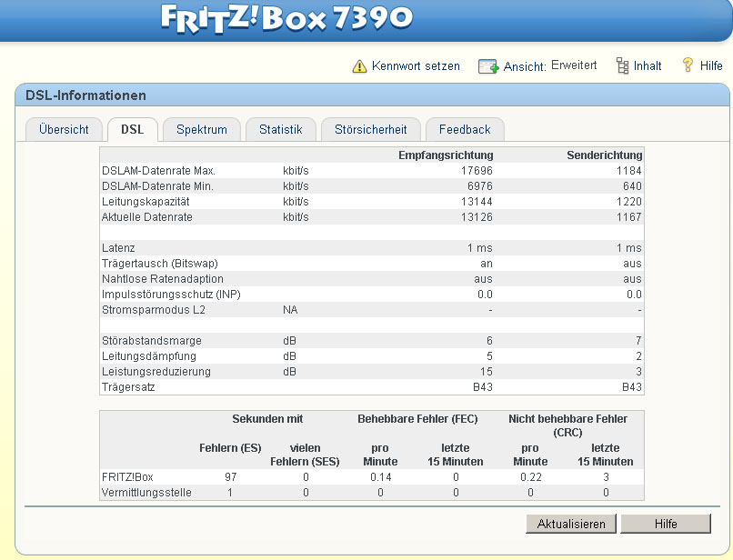Click the CRC letzte 15 Minuten value 3
Viewport: 733px width, 560px height.
click(x=606, y=476)
